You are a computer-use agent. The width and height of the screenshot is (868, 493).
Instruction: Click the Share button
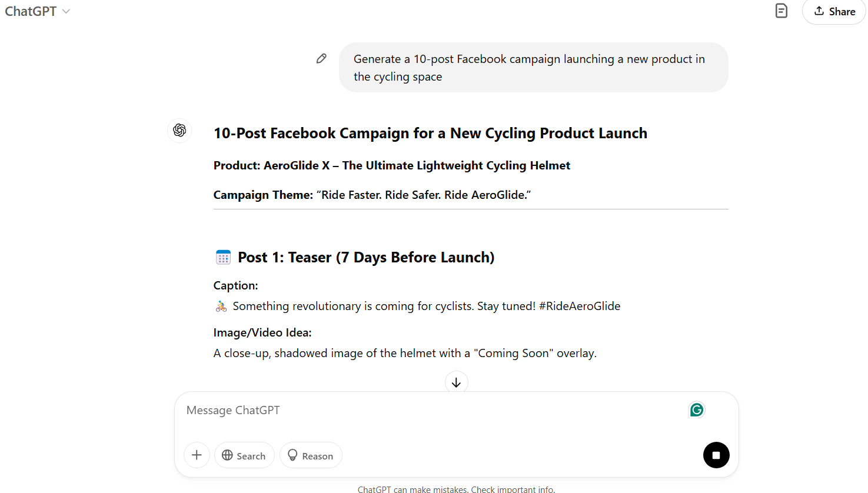coord(834,11)
